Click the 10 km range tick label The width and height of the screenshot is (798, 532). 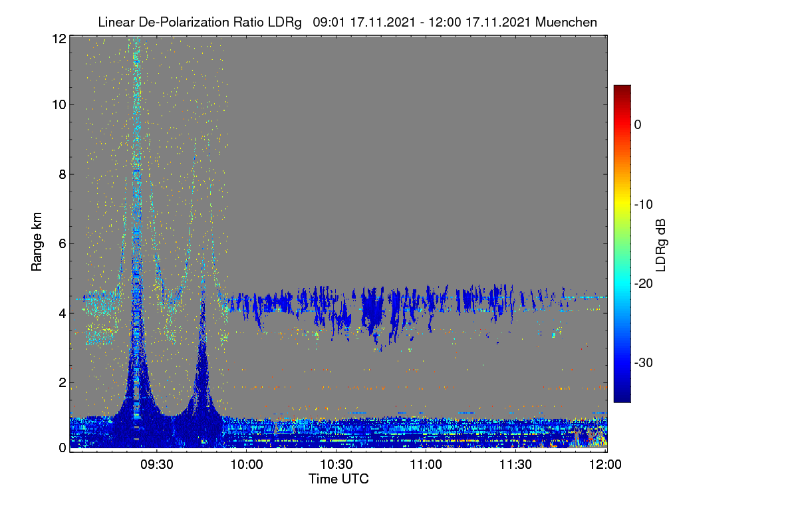pos(59,104)
